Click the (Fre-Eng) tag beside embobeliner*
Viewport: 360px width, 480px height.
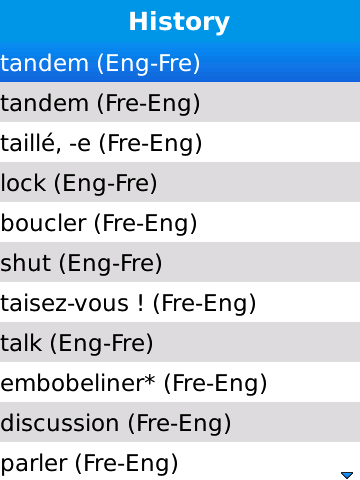tap(215, 384)
